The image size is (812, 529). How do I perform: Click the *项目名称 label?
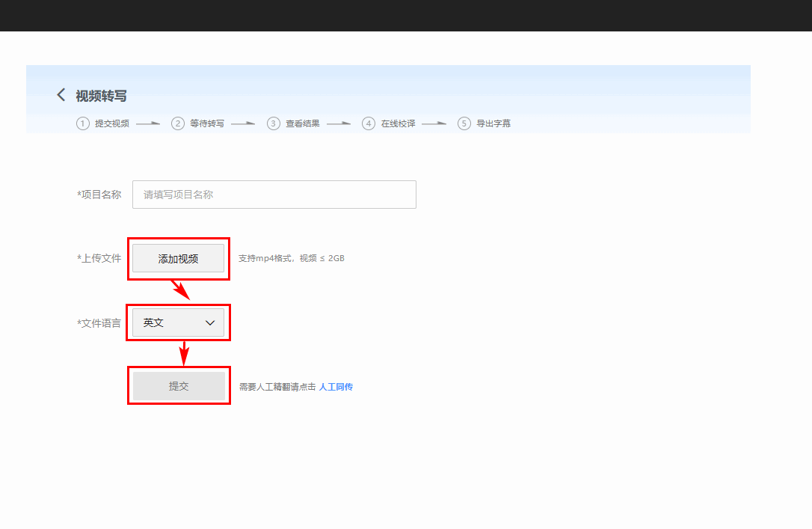[x=99, y=195]
